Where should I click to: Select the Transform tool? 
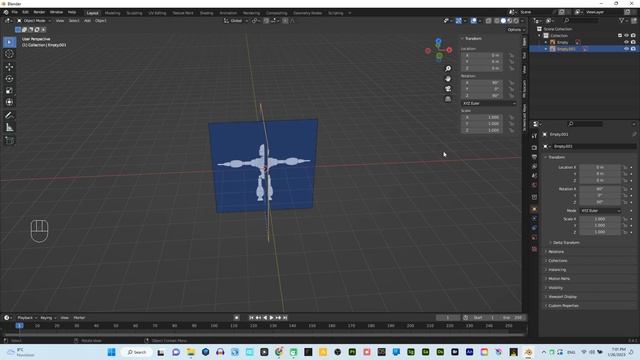9,102
